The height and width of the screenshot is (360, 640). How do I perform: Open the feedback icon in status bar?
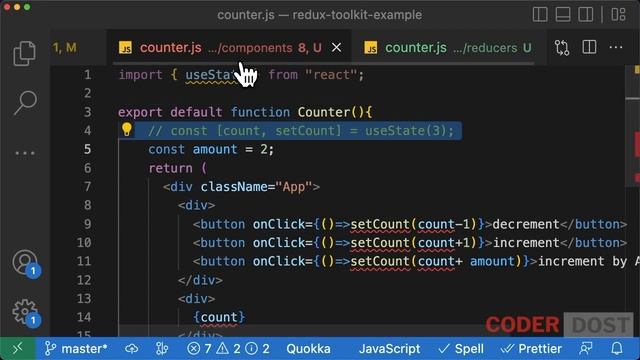[586, 349]
